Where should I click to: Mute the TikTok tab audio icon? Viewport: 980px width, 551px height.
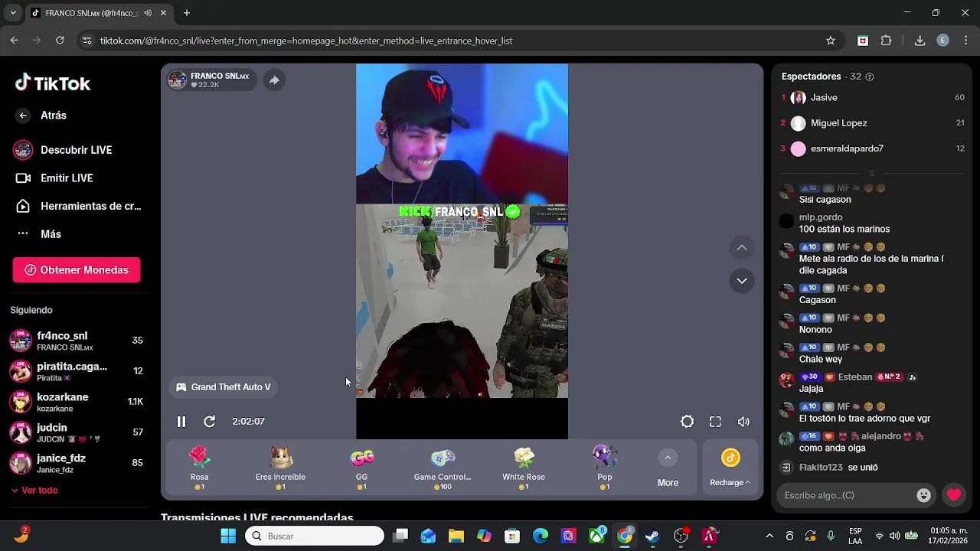coord(148,13)
